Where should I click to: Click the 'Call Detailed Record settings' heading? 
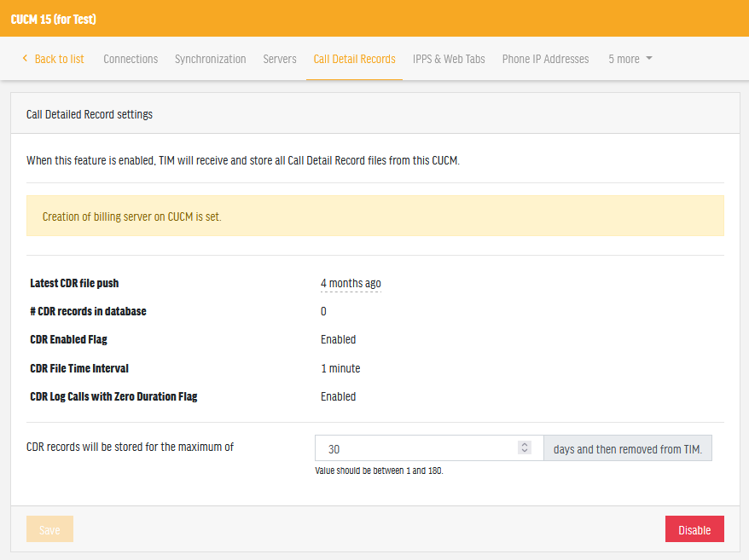(90, 114)
